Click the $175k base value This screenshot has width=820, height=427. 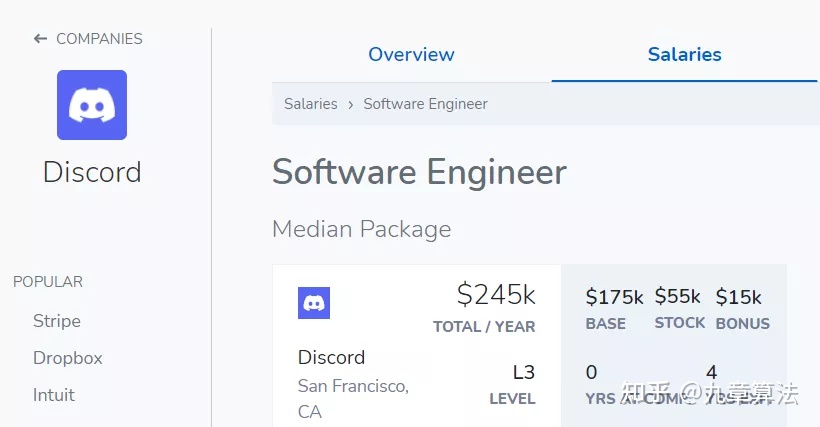(614, 297)
